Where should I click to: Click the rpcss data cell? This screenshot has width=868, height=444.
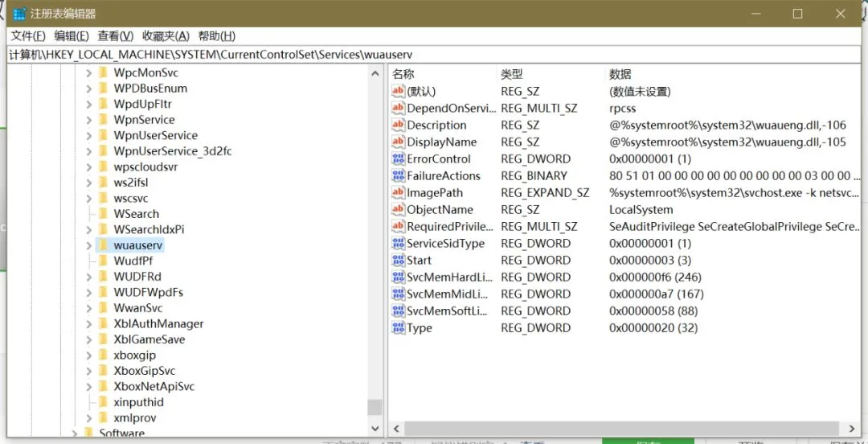[623, 108]
